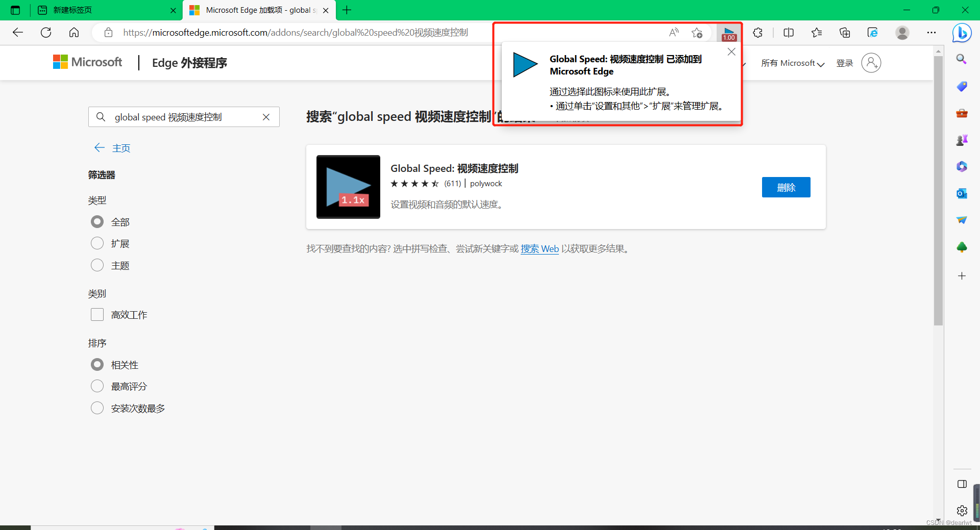Add a new sidebar app with plus
This screenshot has height=530, width=980.
click(x=962, y=276)
